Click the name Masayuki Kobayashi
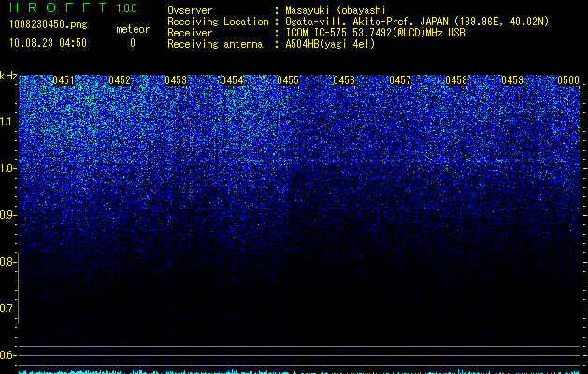 336,10
